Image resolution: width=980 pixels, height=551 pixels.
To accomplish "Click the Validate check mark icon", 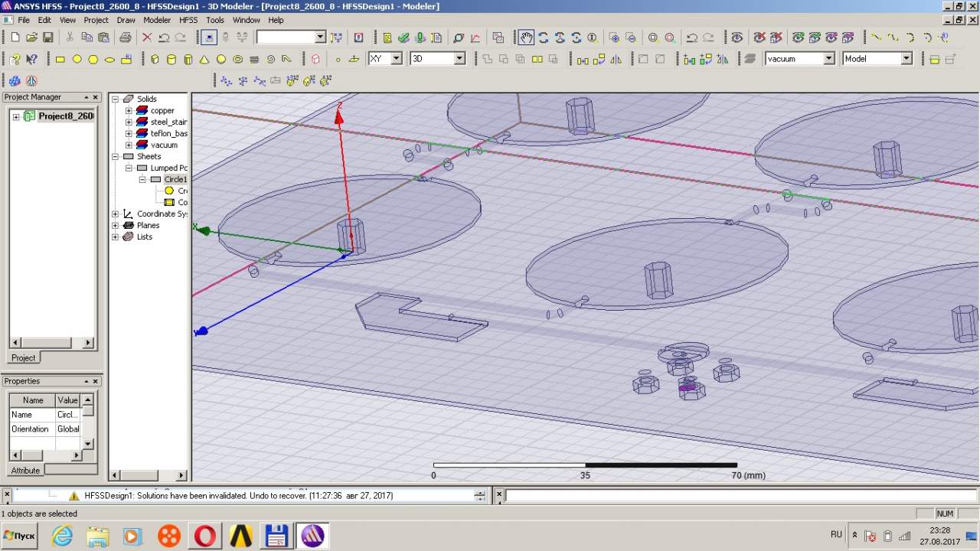I will [403, 37].
